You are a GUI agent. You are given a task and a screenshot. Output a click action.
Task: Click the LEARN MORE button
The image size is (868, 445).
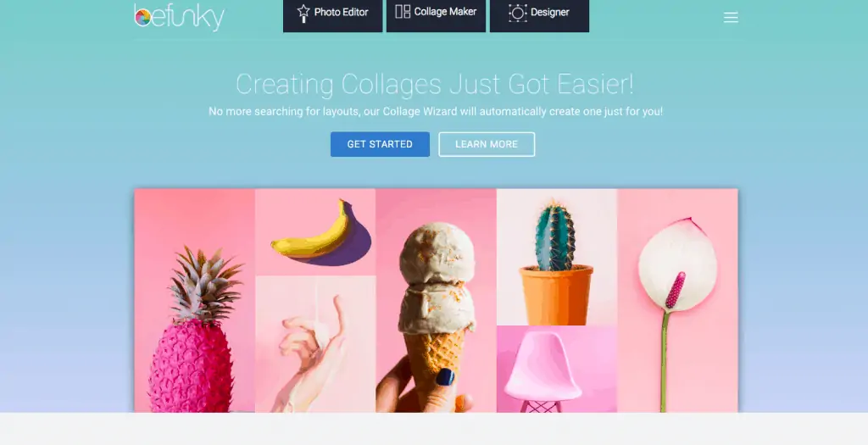487,144
